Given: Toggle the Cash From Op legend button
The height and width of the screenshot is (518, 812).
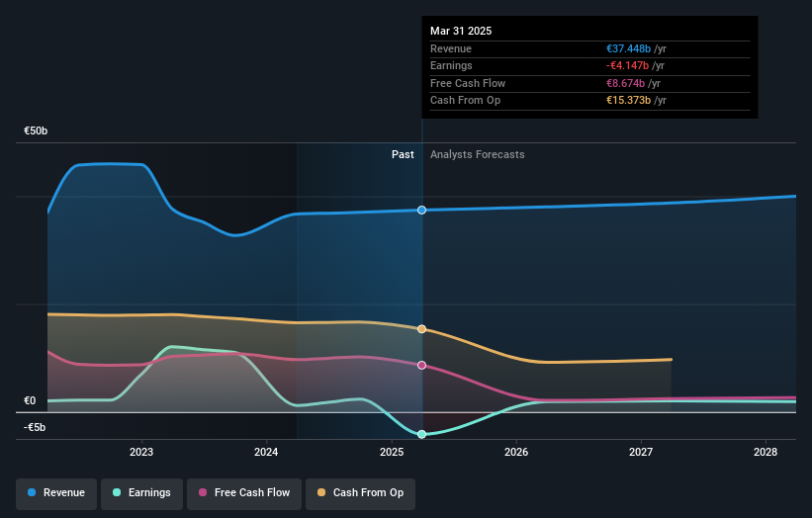Looking at the screenshot, I should point(360,493).
